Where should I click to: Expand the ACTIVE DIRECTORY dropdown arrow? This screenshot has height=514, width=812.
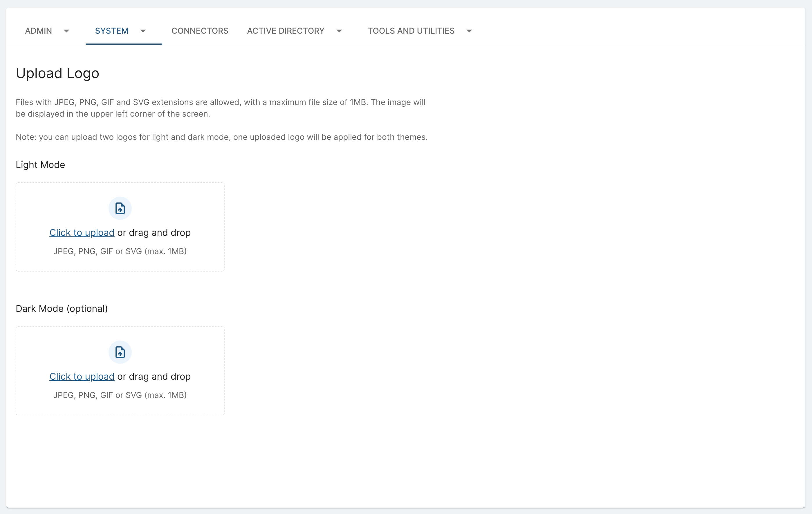339,31
